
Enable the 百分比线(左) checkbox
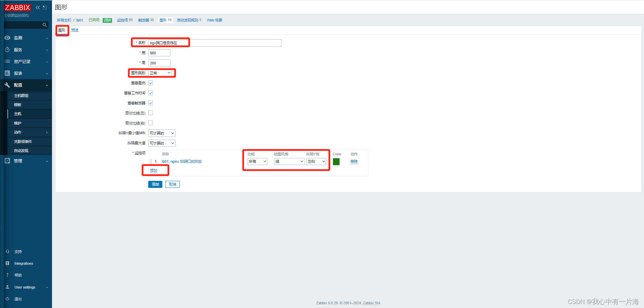[151, 113]
